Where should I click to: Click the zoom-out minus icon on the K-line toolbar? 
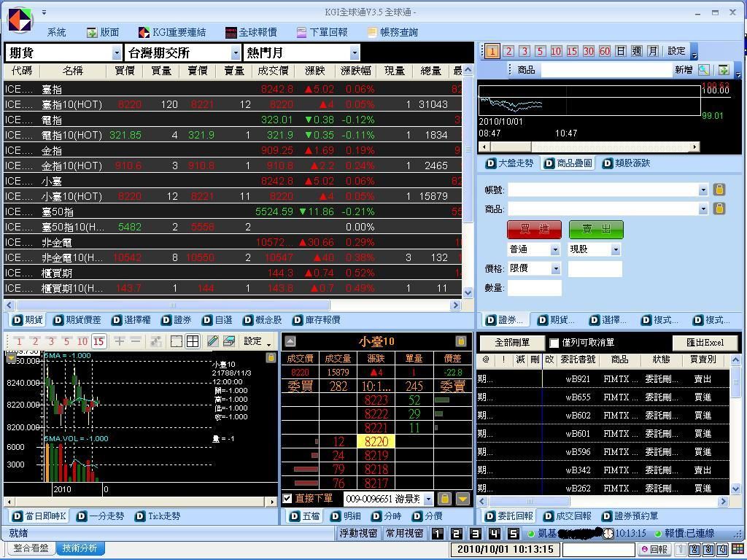coord(136,341)
